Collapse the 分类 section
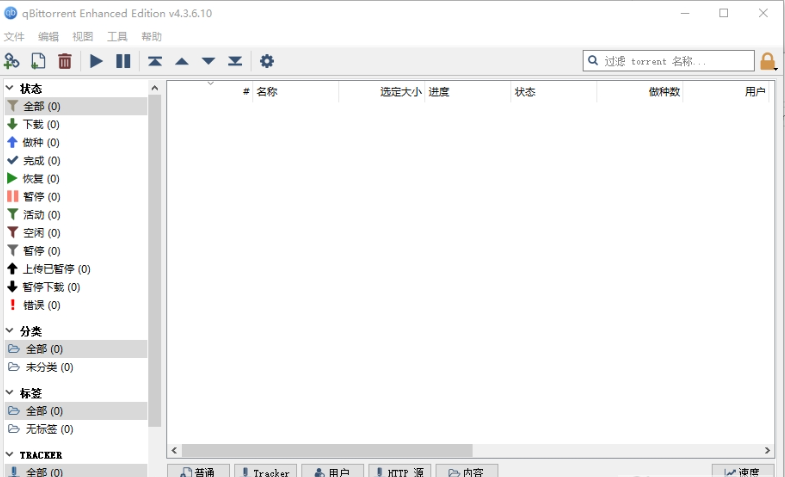Image resolution: width=785 pixels, height=477 pixels. [x=10, y=330]
